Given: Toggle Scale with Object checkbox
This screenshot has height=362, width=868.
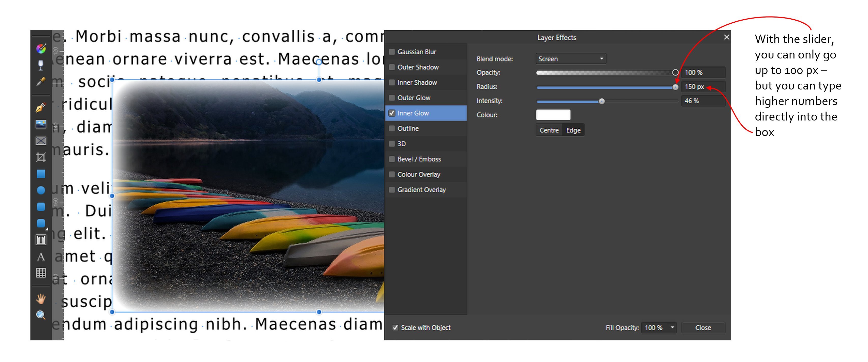Looking at the screenshot, I should click(395, 328).
